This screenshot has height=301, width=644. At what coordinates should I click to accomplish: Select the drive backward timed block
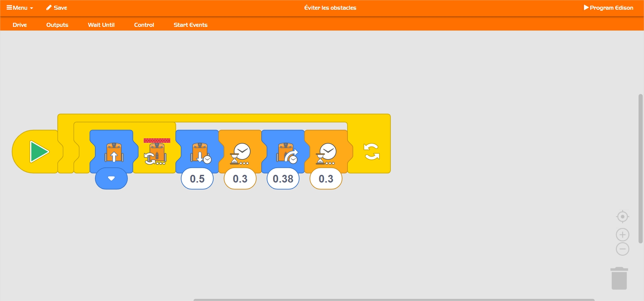click(x=200, y=153)
